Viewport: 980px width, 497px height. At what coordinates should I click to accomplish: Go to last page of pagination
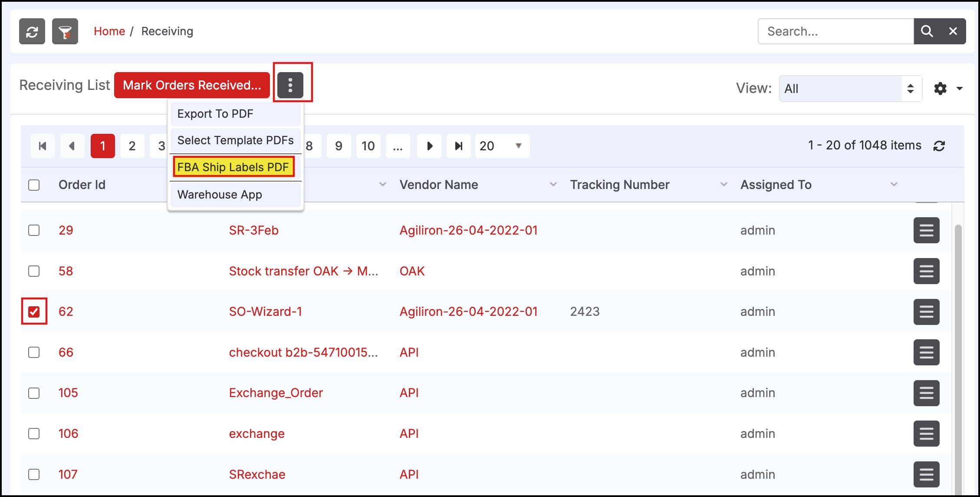[x=458, y=146]
